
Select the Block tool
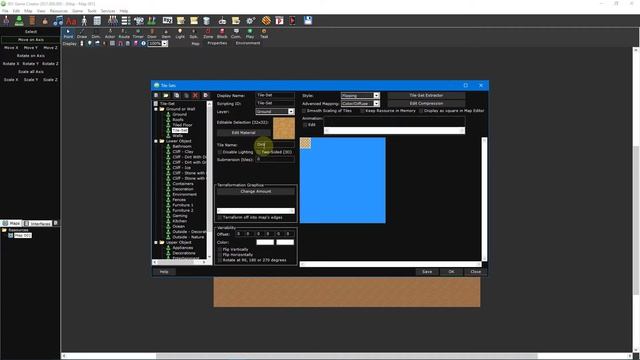222,33
